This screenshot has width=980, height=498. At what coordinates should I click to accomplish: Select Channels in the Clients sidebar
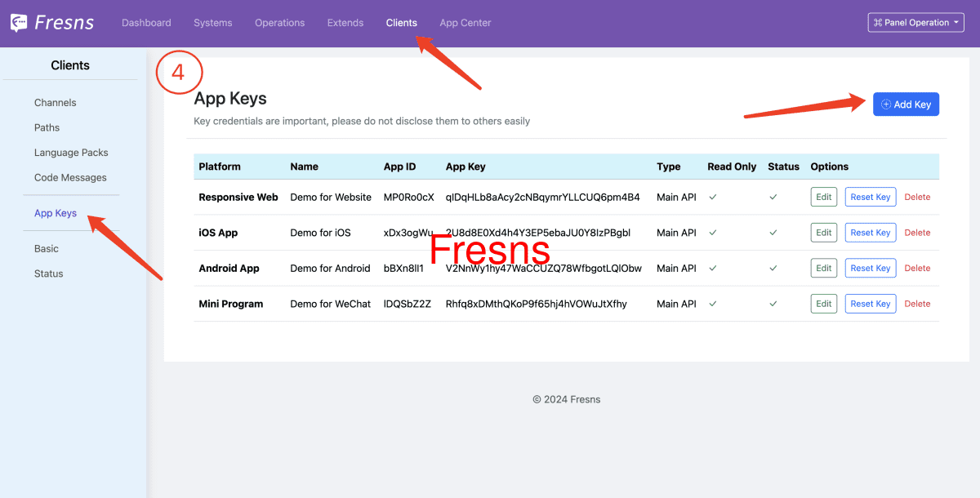(x=55, y=102)
